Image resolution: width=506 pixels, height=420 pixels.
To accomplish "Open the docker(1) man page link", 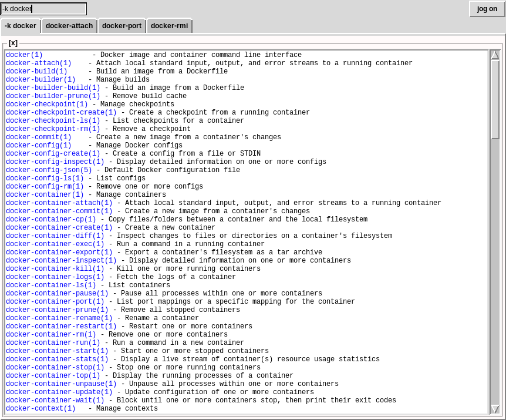I will [24, 55].
